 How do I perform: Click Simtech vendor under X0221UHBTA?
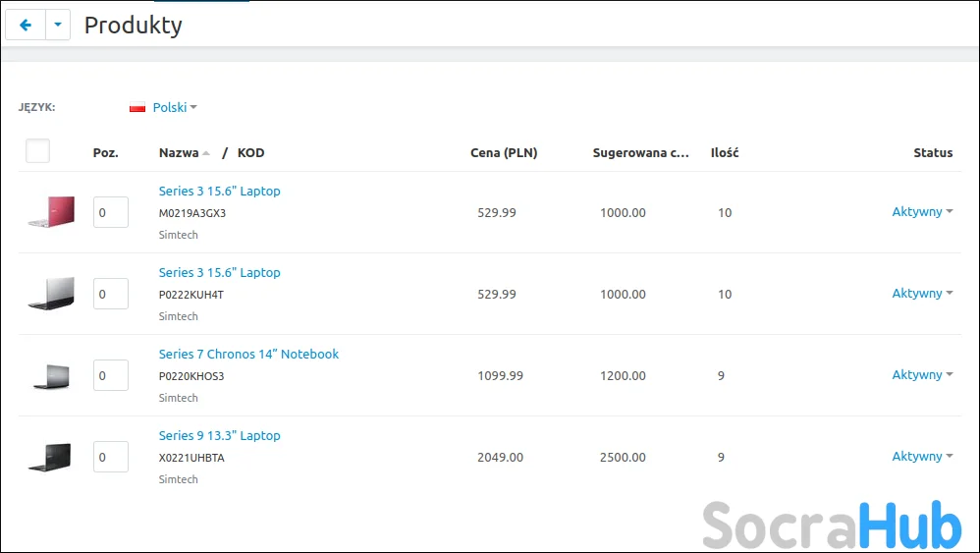(178, 479)
